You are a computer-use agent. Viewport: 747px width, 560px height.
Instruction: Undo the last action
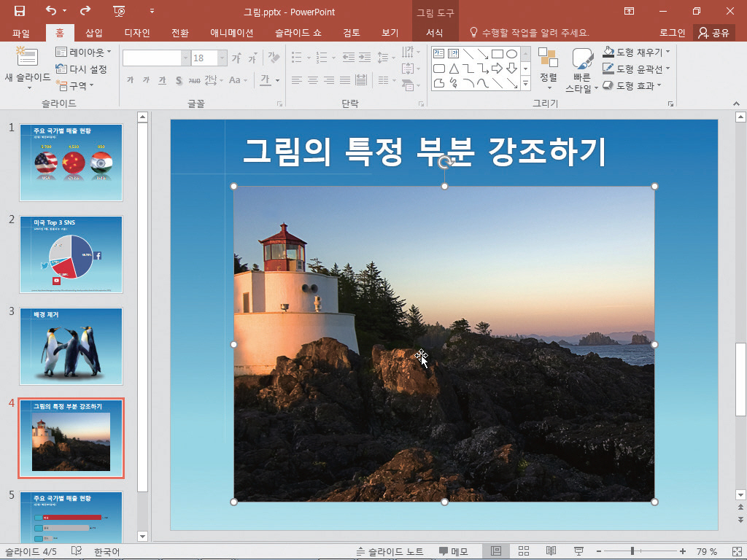coord(50,11)
